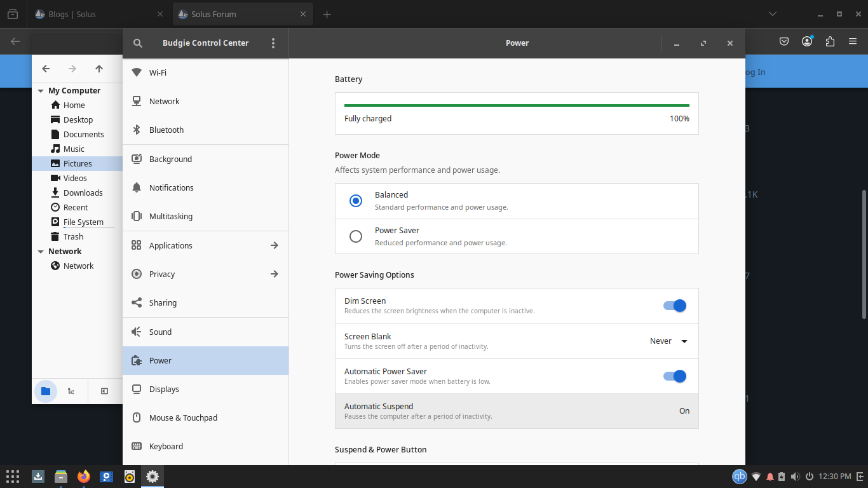Click the folder places icon in file manager

[46, 391]
